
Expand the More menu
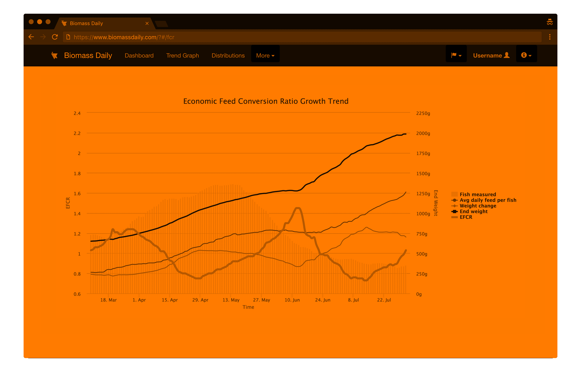pyautogui.click(x=265, y=54)
